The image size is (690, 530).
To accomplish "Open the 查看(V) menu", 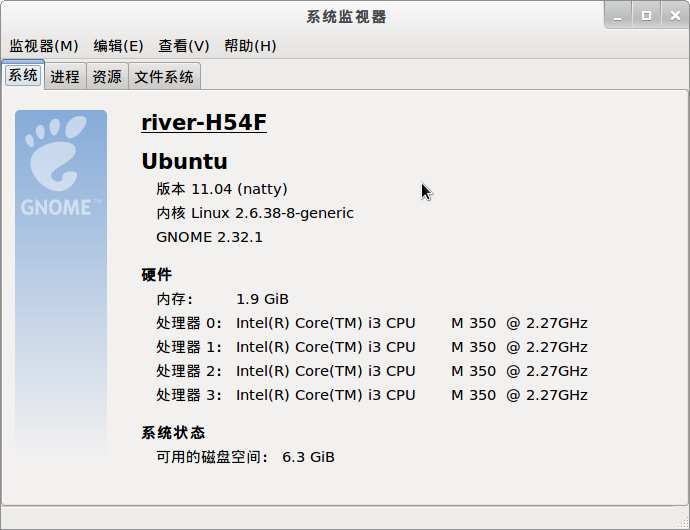I will pos(184,46).
